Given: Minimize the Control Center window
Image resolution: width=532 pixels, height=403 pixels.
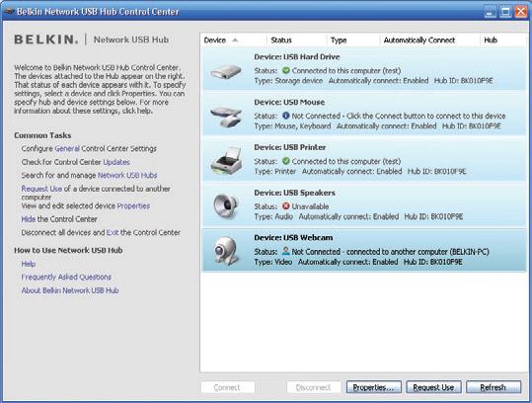Looking at the screenshot, I should (490, 12).
